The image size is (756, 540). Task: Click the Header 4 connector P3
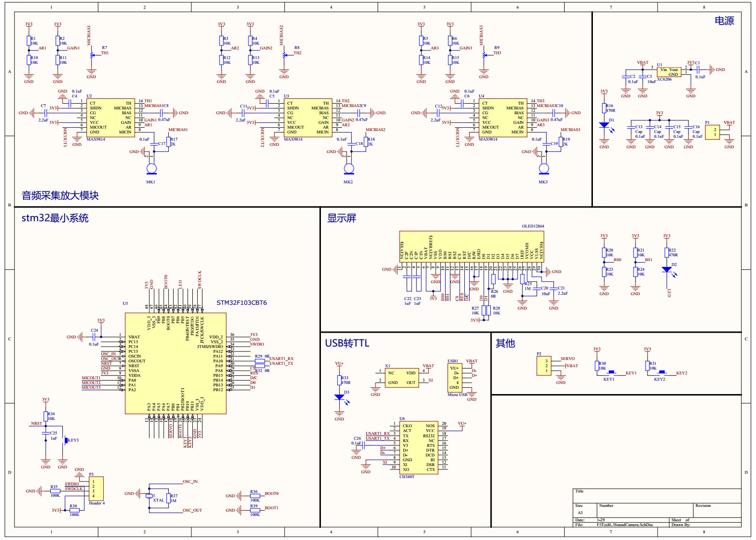pos(96,489)
